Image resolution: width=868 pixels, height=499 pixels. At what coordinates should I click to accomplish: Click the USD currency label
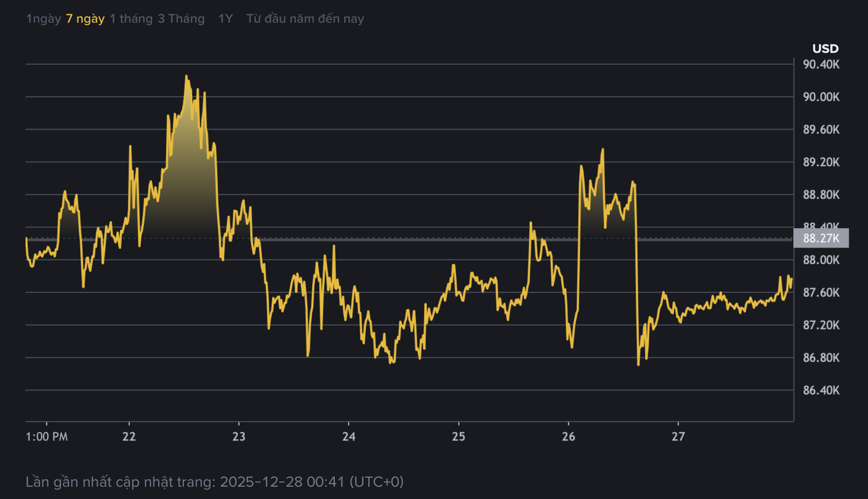click(825, 49)
